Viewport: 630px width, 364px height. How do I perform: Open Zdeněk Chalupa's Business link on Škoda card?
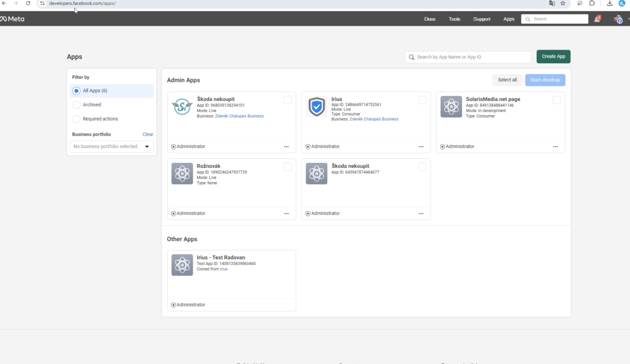pos(239,116)
